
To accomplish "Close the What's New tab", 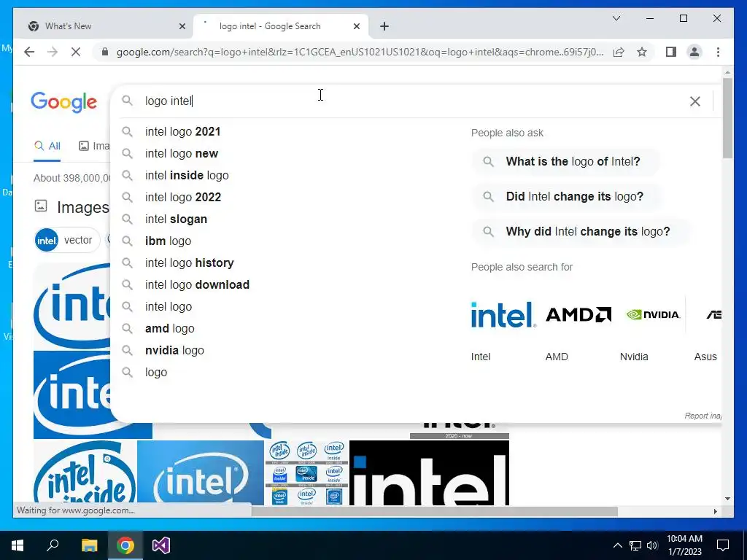I will [x=182, y=26].
